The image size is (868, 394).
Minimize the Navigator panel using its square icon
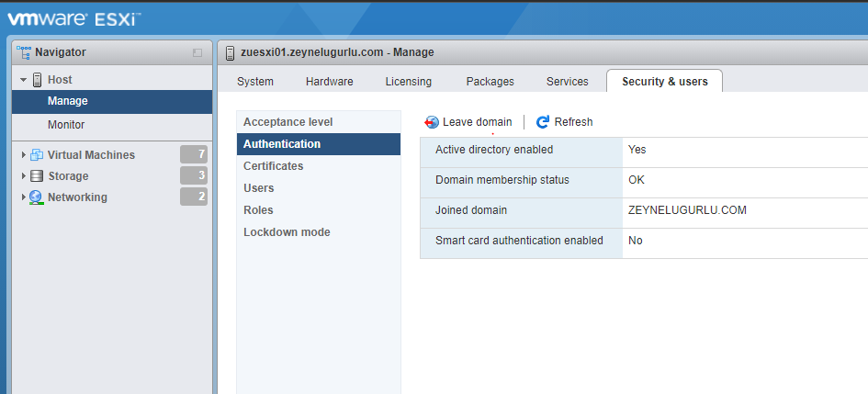[x=197, y=53]
